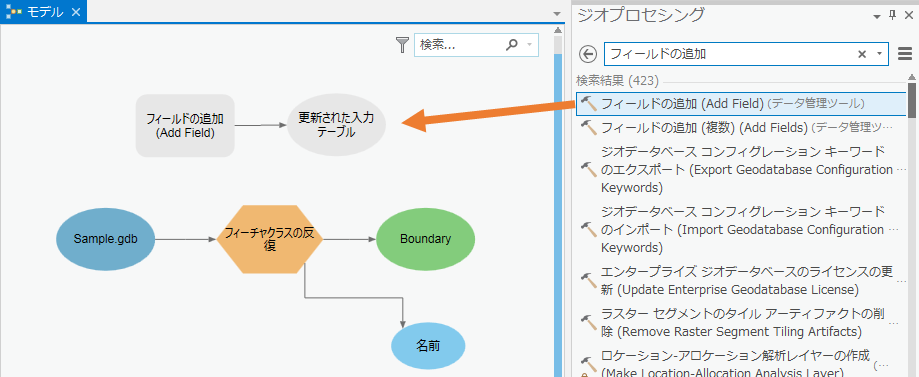Click ellipsis next to Update Enterprise Geodatabase License
The height and width of the screenshot is (377, 919).
click(x=901, y=281)
